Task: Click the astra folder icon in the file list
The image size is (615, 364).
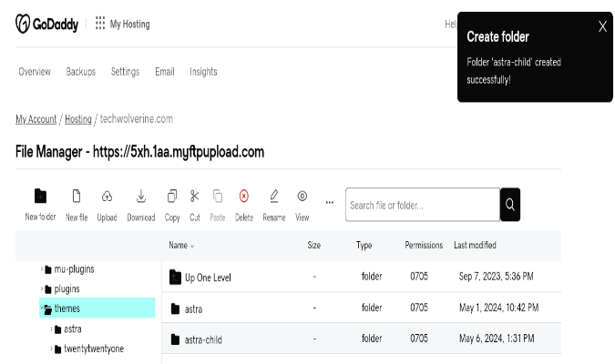Action: pos(175,308)
